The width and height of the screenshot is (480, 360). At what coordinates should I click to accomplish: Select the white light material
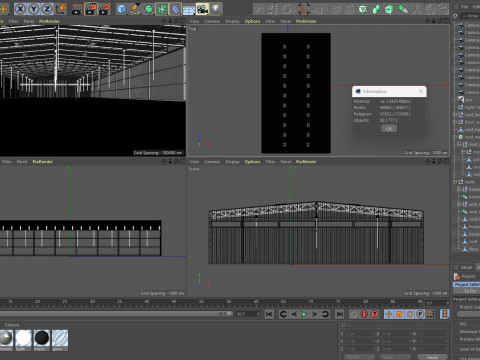tap(23, 340)
